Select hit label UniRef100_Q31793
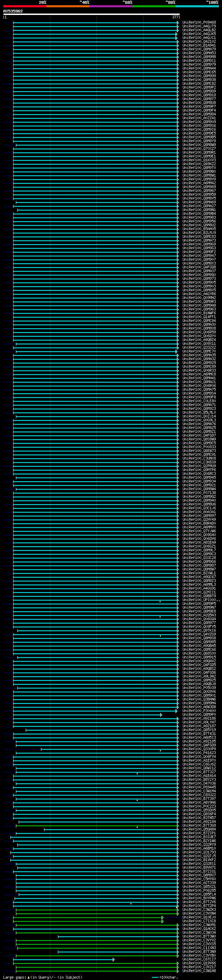Image resolution: width=222 pixels, height=980 pixels. pyautogui.click(x=199, y=852)
